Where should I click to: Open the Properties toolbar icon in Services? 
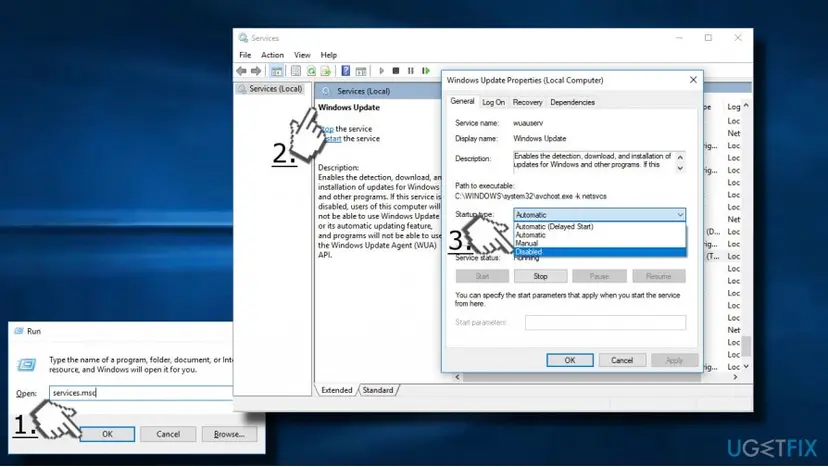click(296, 71)
